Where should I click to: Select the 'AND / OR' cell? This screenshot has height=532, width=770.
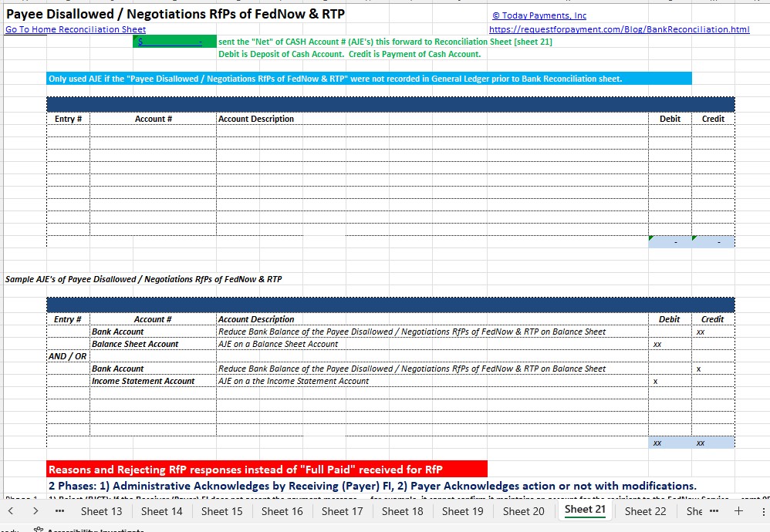point(67,356)
